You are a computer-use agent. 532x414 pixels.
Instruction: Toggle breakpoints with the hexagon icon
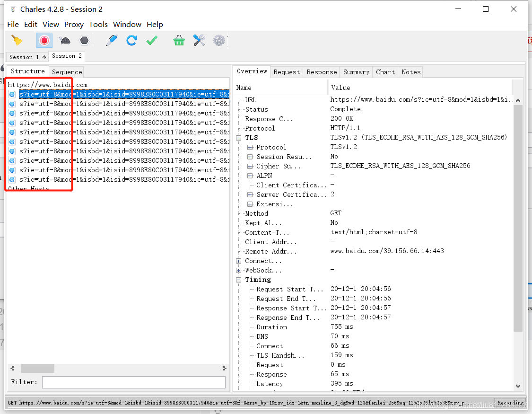84,40
